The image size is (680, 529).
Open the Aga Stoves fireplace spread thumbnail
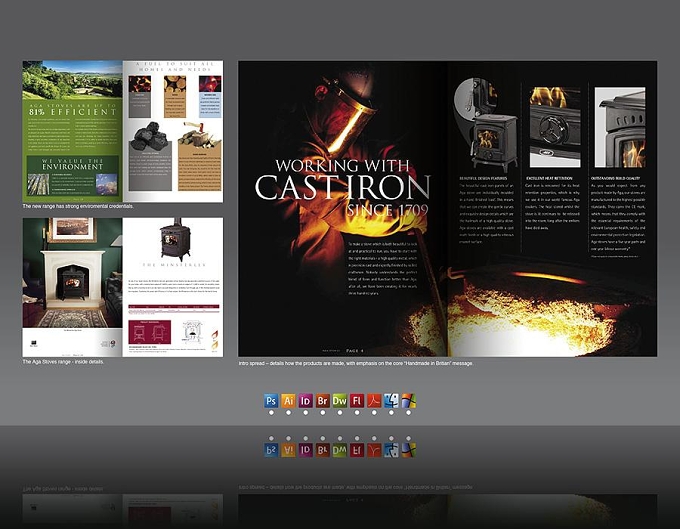123,287
